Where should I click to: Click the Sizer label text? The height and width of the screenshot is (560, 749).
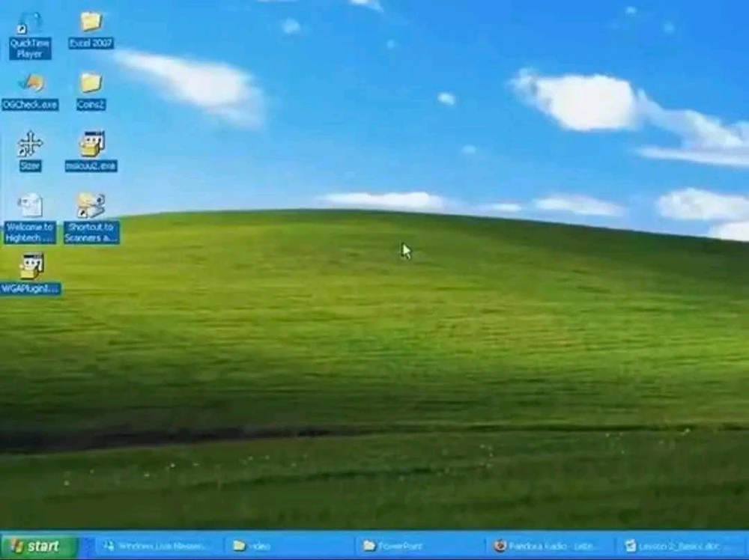30,165
